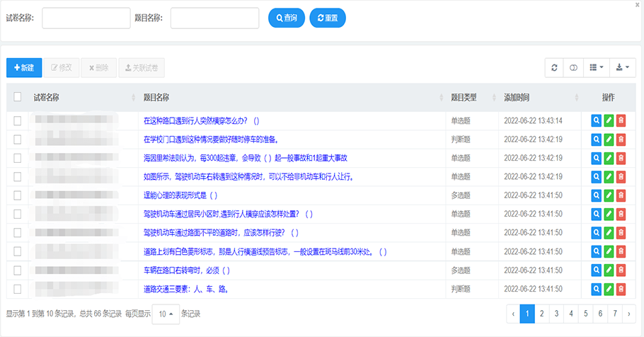
Task: Jump to page 7 of the results
Action: (x=614, y=313)
